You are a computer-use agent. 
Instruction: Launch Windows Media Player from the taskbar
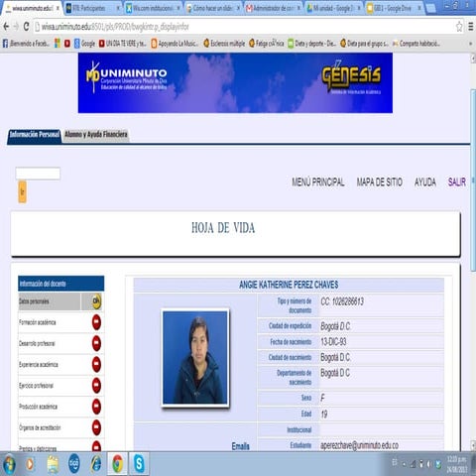point(30,464)
